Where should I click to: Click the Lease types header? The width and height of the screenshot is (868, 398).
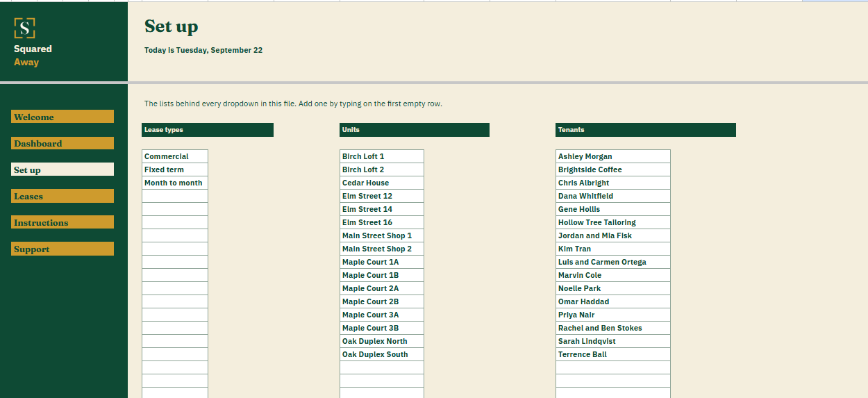(208, 130)
